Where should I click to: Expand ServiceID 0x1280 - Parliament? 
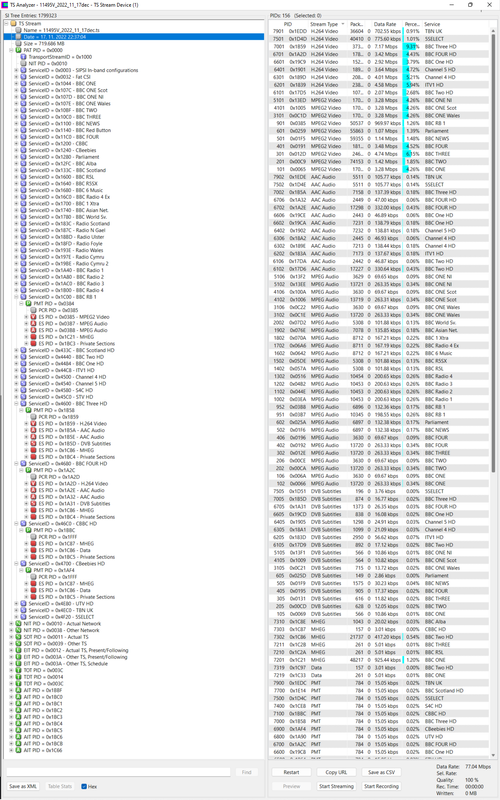16,157
